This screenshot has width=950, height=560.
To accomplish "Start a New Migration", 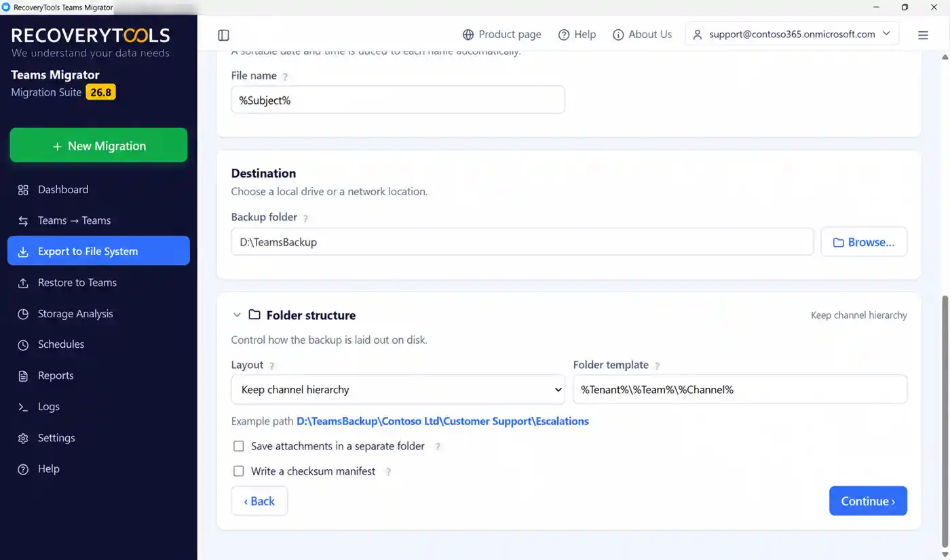I will 98,145.
